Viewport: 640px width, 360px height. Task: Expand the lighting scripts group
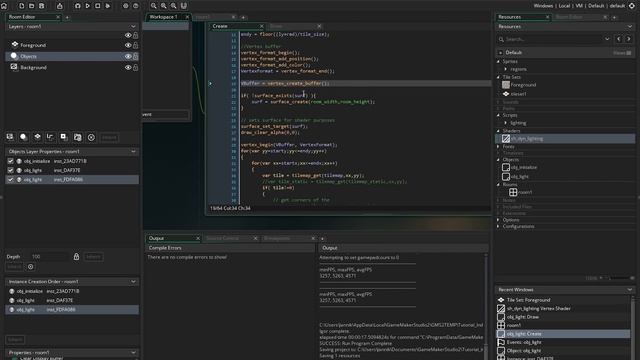[506, 123]
